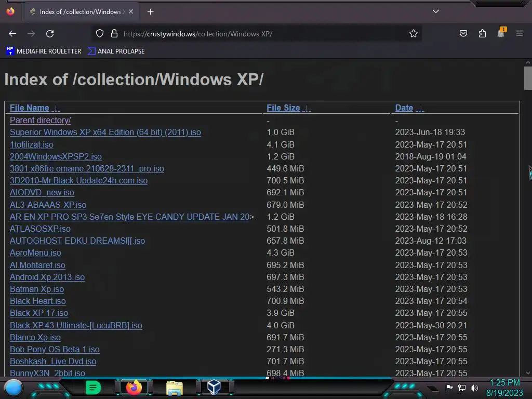Viewport: 532px width, 399px height.
Task: Open 2004WindowsXPSP2.iso link
Action: pyautogui.click(x=56, y=156)
